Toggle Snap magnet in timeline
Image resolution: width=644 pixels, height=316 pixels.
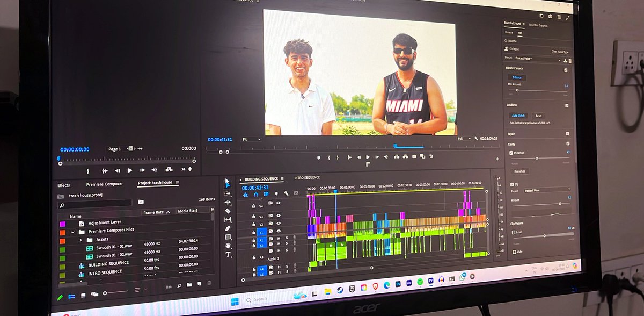click(255, 195)
